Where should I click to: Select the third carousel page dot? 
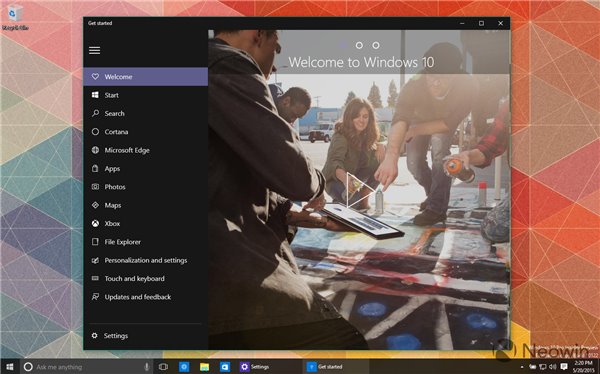pos(376,46)
